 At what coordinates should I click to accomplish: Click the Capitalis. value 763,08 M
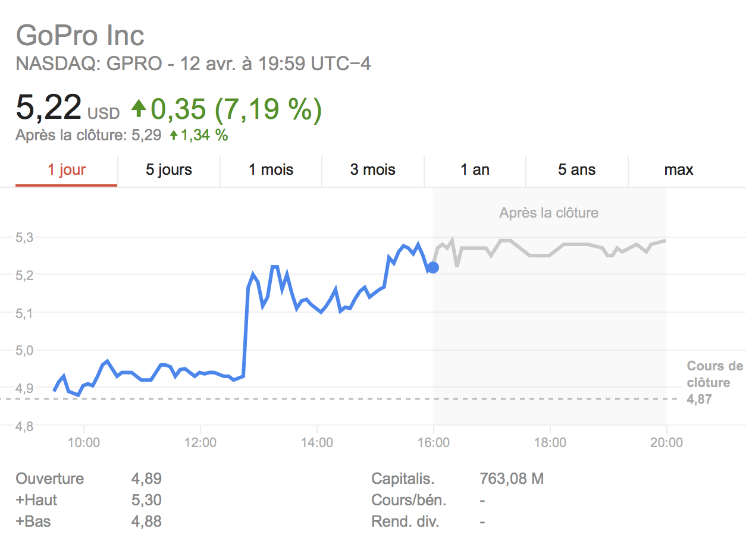[512, 479]
